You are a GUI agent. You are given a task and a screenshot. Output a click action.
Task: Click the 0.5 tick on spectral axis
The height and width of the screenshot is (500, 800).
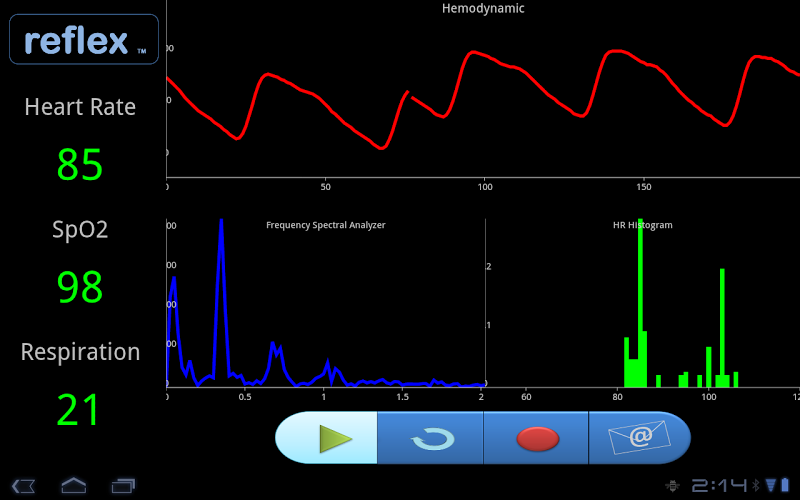pyautogui.click(x=245, y=397)
